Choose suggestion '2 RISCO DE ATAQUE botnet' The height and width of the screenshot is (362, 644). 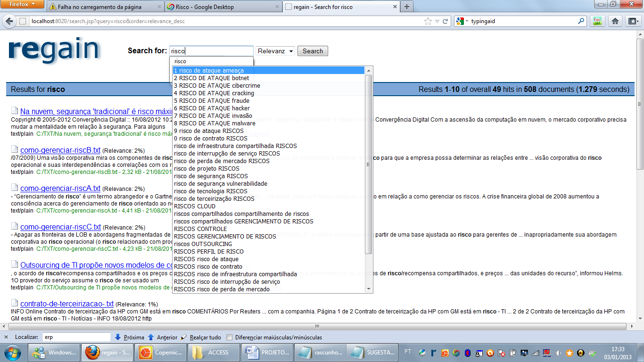(269, 78)
